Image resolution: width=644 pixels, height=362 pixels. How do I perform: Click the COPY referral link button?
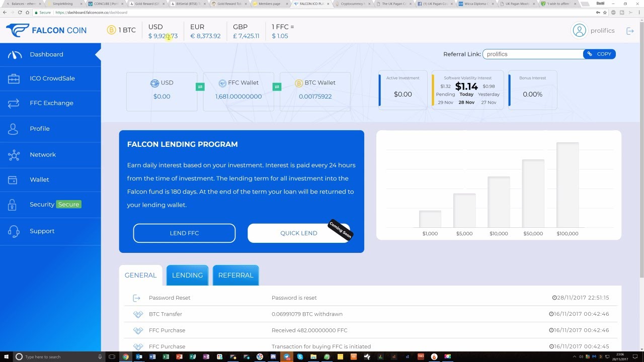coord(599,54)
